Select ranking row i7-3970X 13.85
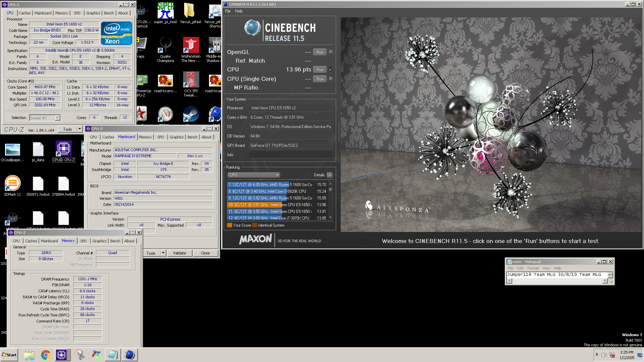 tap(277, 218)
